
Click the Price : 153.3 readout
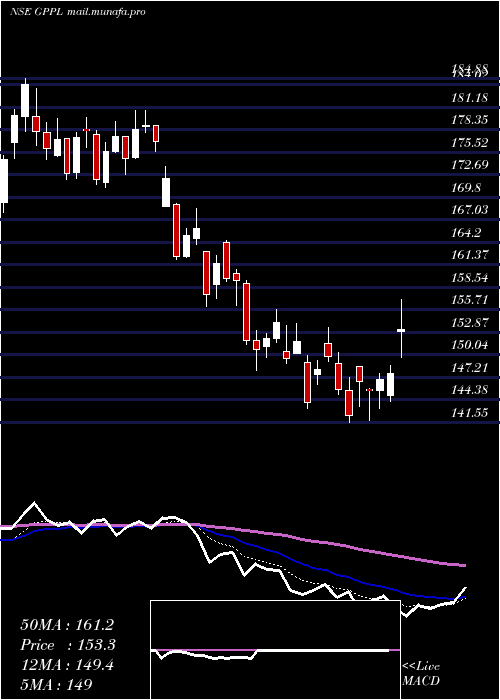[x=68, y=645]
